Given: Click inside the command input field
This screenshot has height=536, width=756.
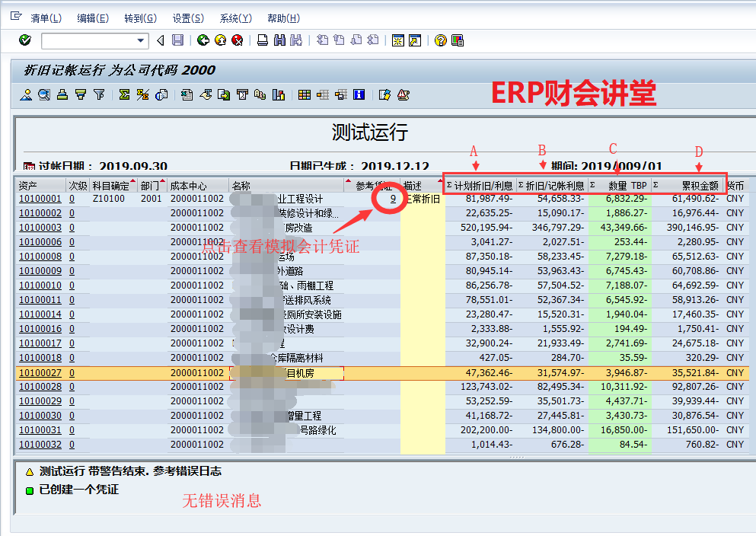Looking at the screenshot, I should click(88, 40).
